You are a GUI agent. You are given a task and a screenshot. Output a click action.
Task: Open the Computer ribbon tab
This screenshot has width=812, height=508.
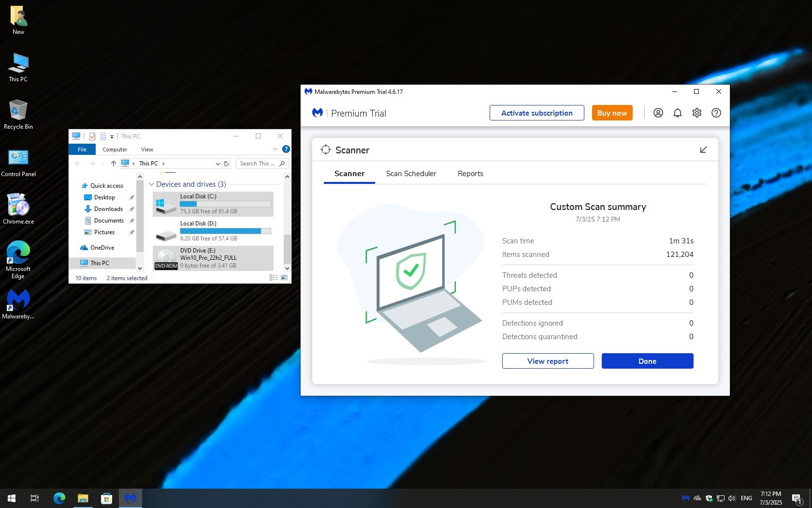115,149
